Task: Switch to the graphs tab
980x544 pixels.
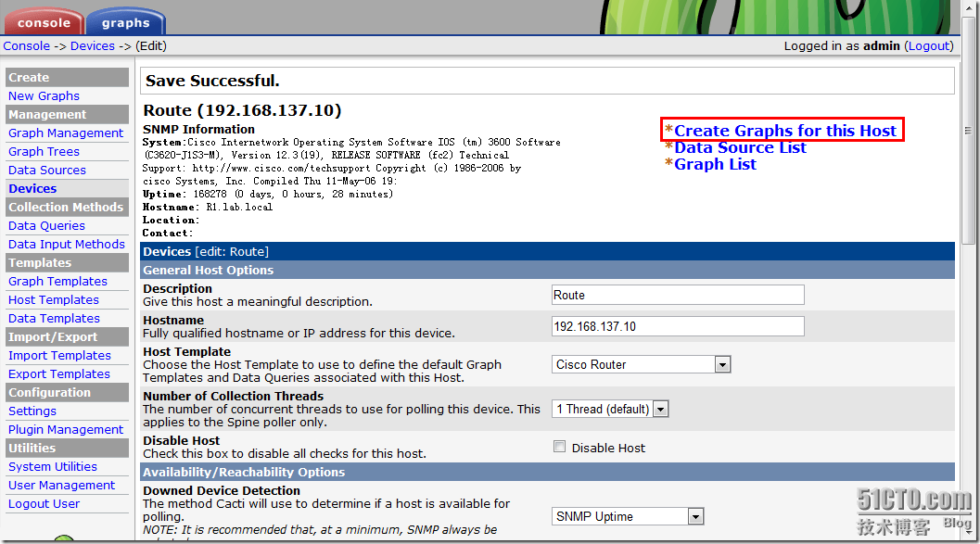Action: pos(125,22)
